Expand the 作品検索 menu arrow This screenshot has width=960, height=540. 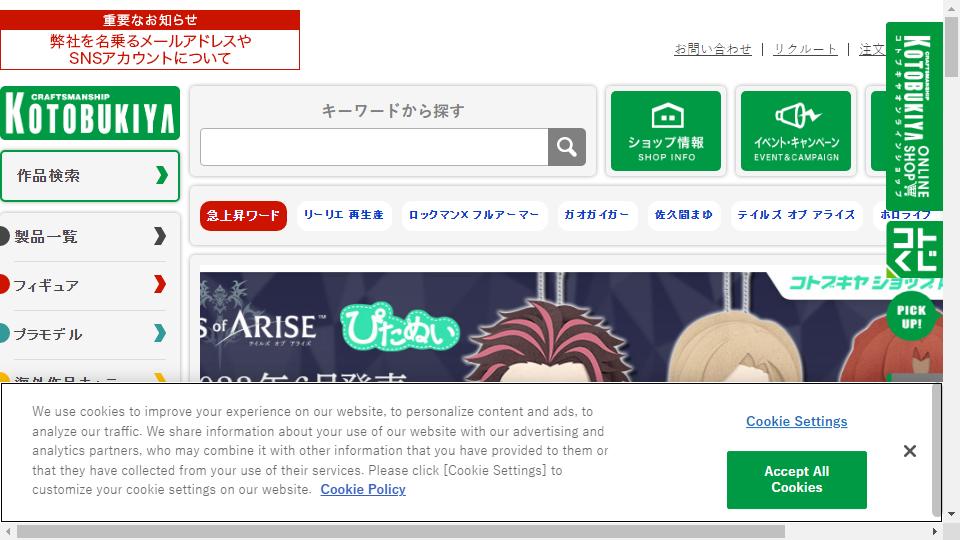coord(162,175)
